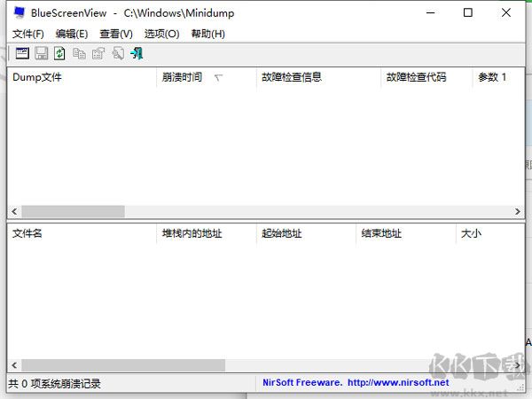The width and height of the screenshot is (532, 399).
Task: Sort by the 文件名 column header
Action: pyautogui.click(x=82, y=233)
